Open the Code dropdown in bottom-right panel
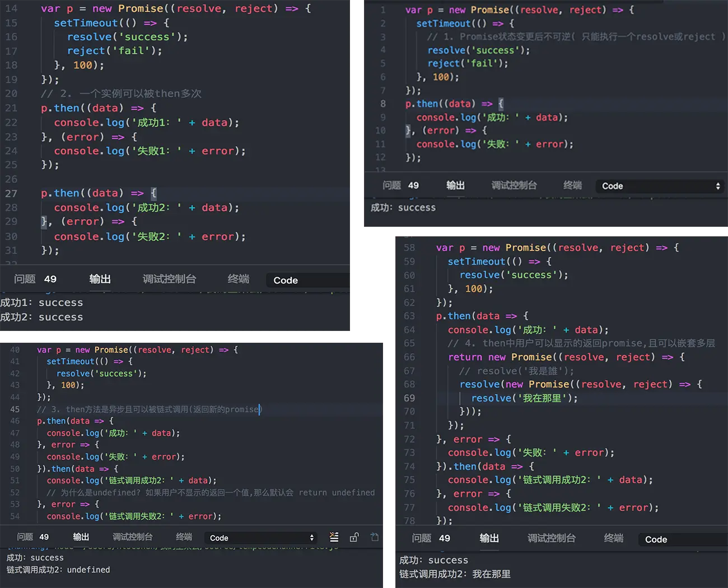728x588 pixels. pyautogui.click(x=682, y=539)
